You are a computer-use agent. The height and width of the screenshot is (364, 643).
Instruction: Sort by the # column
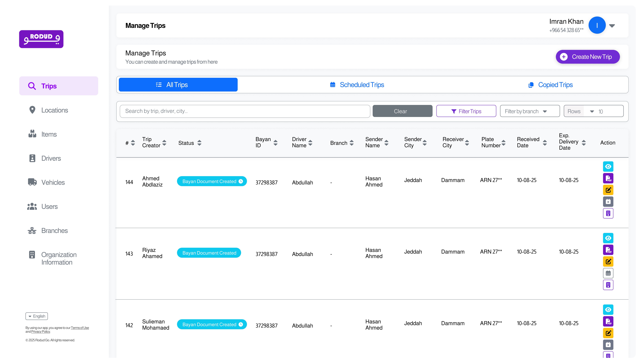coord(133,143)
